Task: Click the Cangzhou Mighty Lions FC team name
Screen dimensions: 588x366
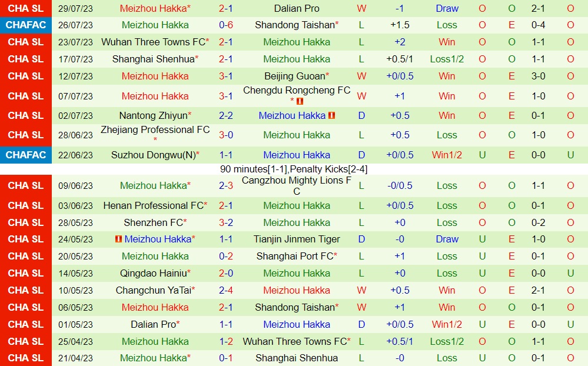Action: (x=297, y=186)
